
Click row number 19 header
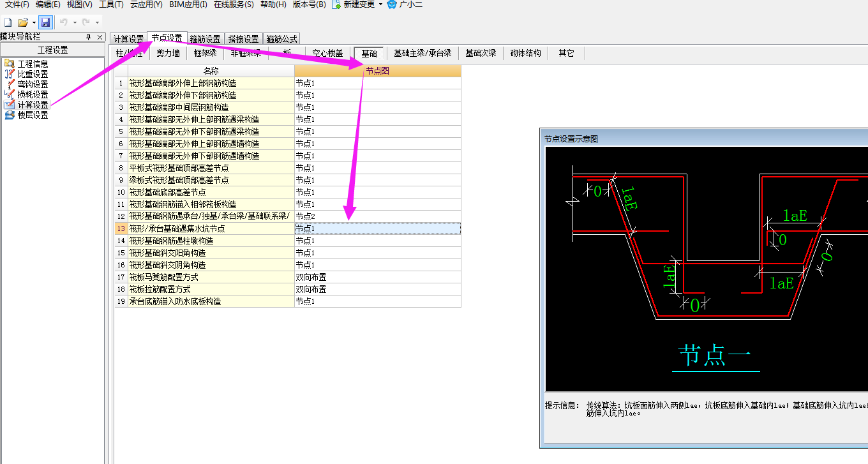[x=121, y=301]
